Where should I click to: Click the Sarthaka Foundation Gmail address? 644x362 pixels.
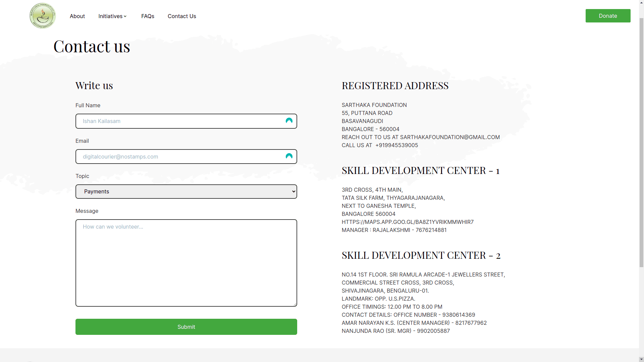pyautogui.click(x=449, y=137)
